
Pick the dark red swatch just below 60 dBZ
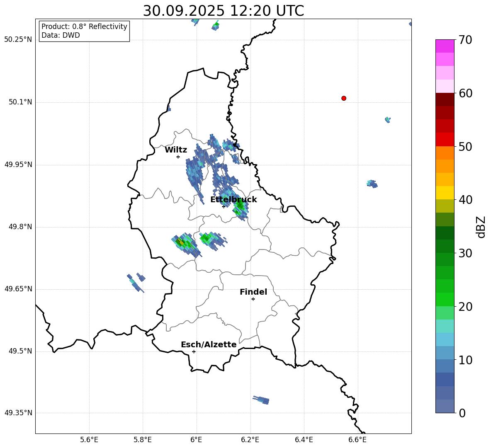445,99
